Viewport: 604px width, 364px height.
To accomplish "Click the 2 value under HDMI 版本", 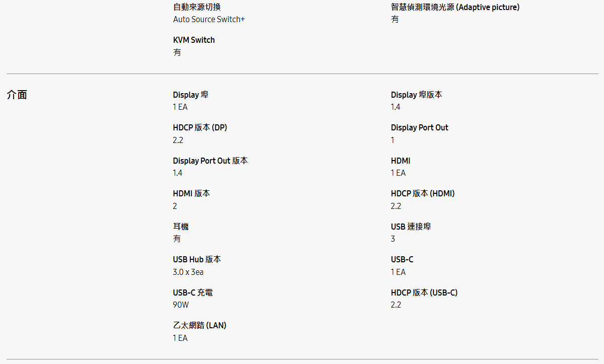I will pyautogui.click(x=175, y=206).
